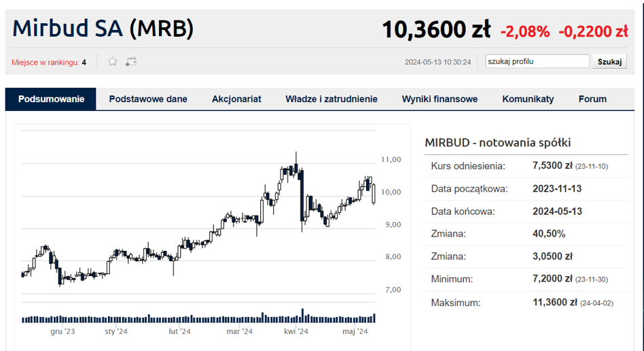Click the 11,00 price axis label
644x351 pixels.
(391, 160)
